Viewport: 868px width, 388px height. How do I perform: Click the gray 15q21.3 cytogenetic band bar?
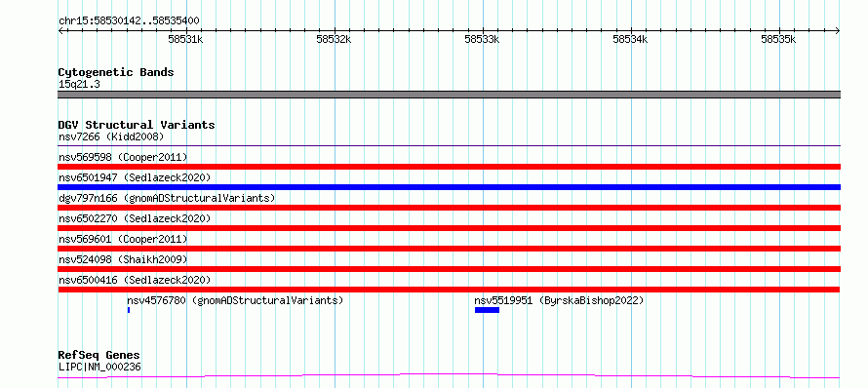click(449, 95)
